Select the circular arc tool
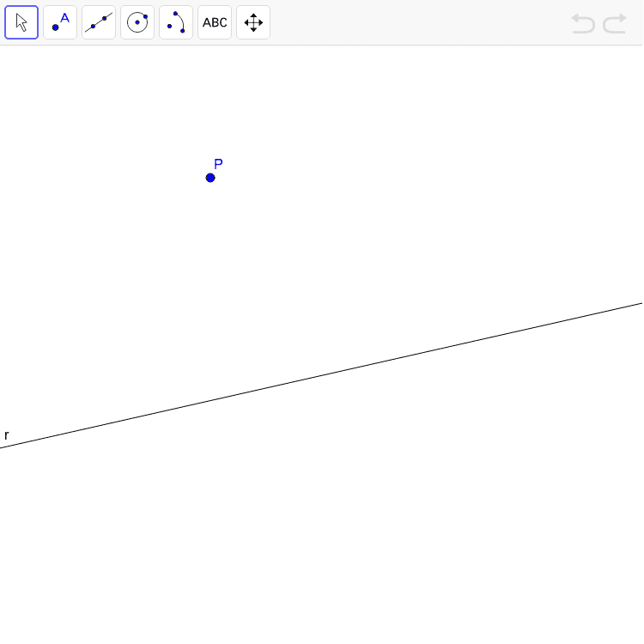Viewport: 644px width, 644px height. (x=176, y=22)
